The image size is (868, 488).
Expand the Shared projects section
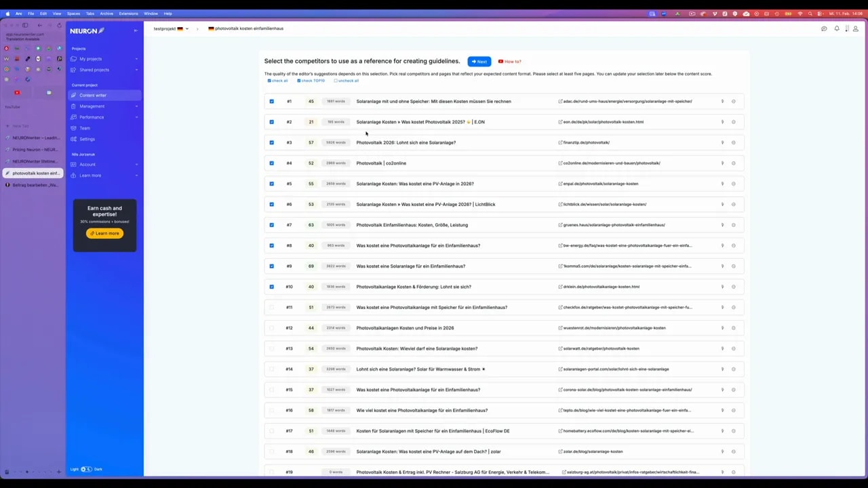tap(94, 70)
